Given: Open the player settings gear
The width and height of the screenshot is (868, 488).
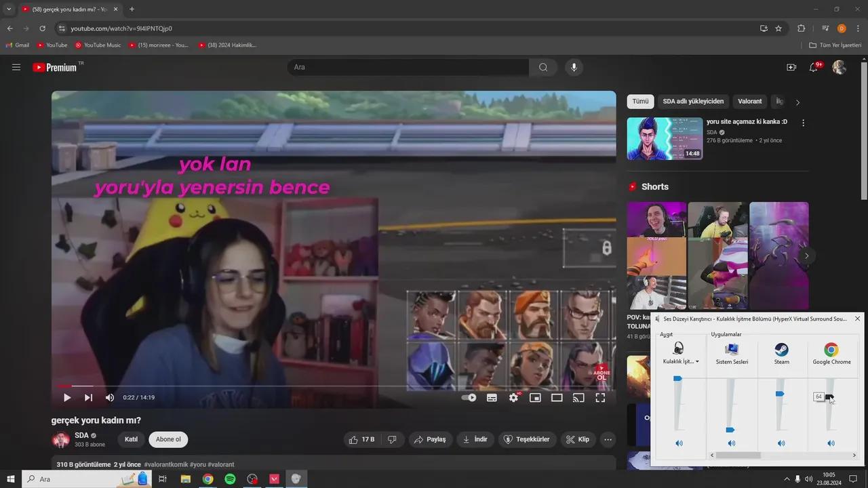Looking at the screenshot, I should (513, 398).
